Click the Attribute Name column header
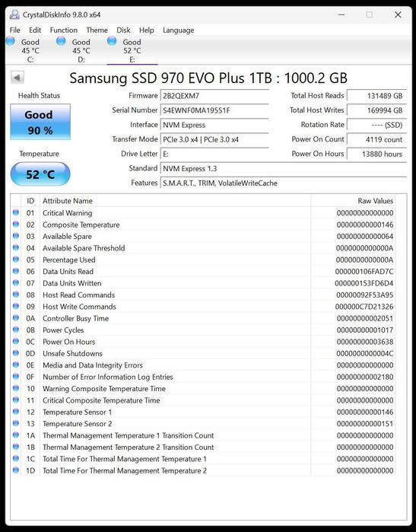416x532 pixels. [175, 200]
